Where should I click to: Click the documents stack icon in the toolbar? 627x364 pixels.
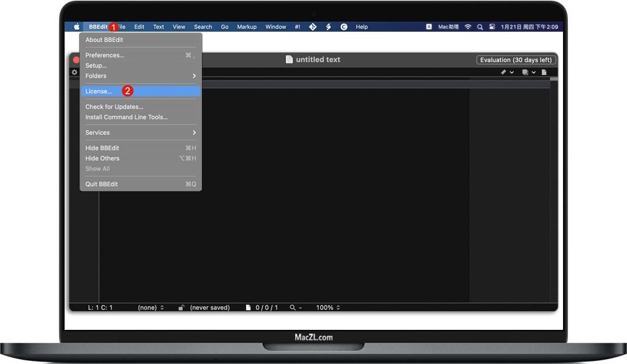pyautogui.click(x=526, y=72)
